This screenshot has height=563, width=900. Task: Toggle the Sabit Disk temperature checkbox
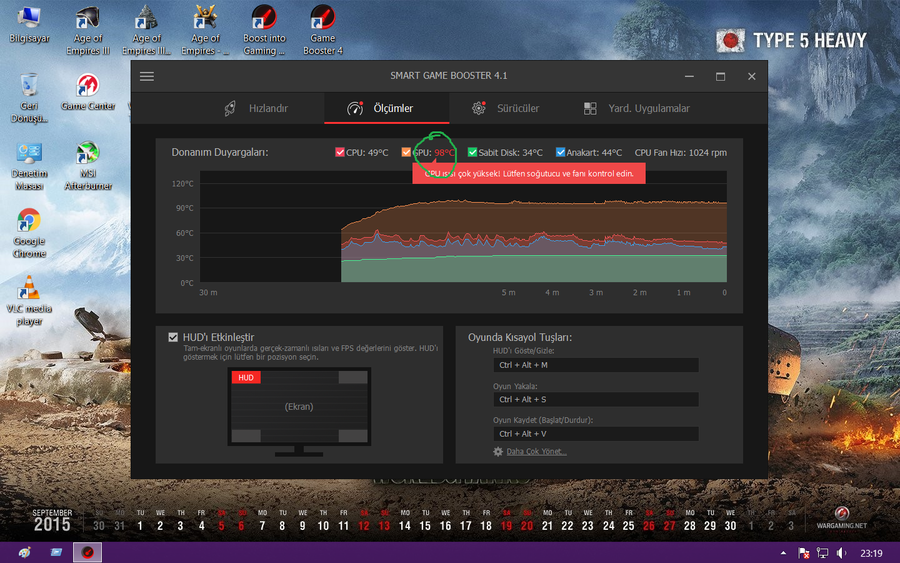point(472,153)
